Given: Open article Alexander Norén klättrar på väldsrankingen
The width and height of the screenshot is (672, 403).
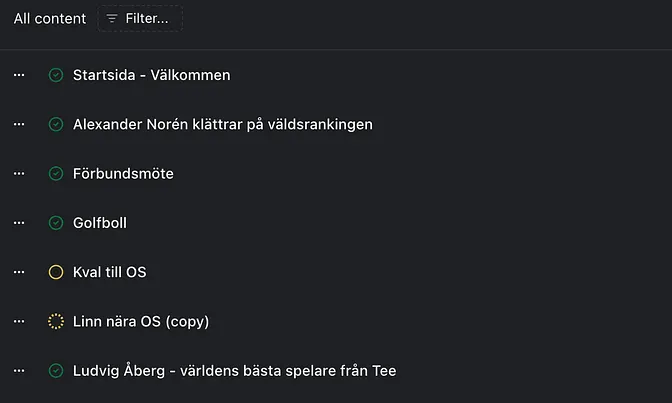Looking at the screenshot, I should tap(223, 124).
